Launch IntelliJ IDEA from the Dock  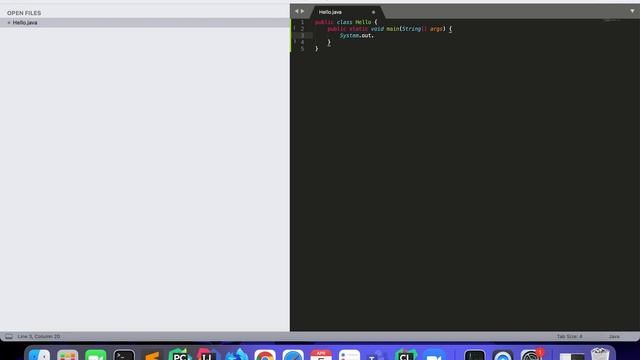[x=207, y=355]
